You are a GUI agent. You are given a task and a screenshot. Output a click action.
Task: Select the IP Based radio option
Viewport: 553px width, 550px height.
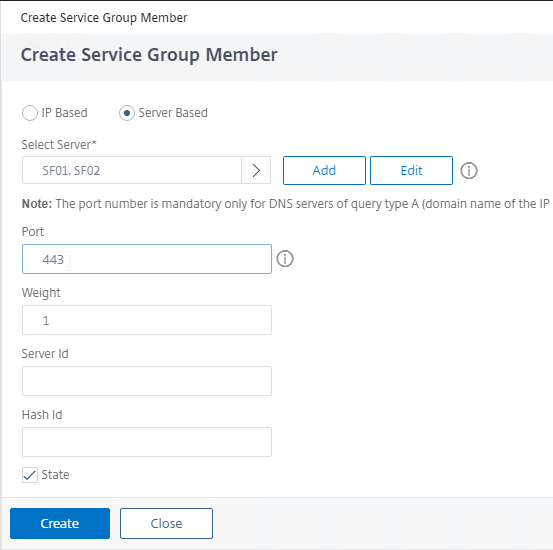pyautogui.click(x=30, y=113)
